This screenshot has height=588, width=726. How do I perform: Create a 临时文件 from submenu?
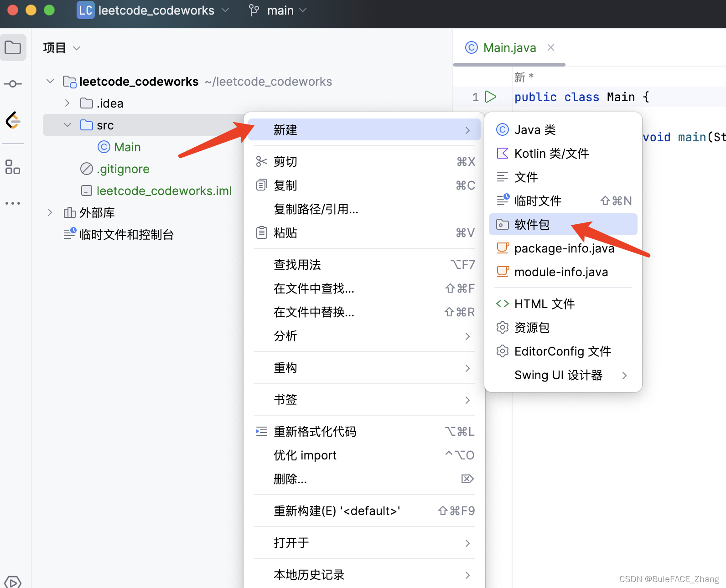pos(563,201)
